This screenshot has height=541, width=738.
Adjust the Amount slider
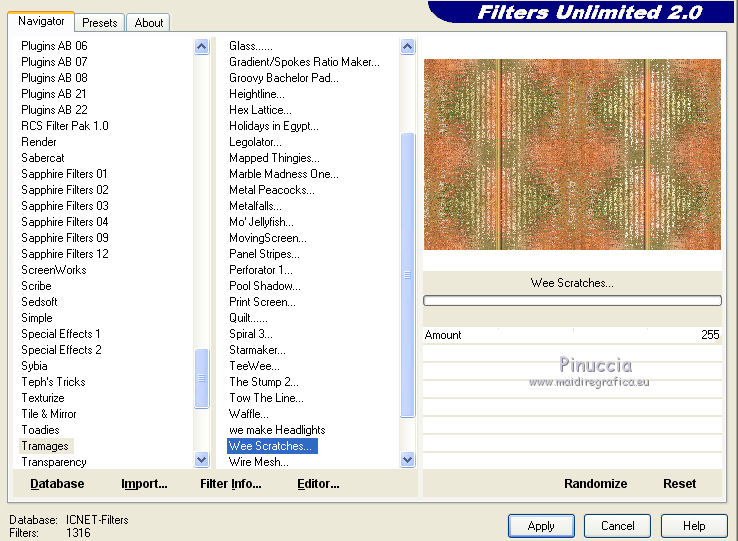click(572, 335)
